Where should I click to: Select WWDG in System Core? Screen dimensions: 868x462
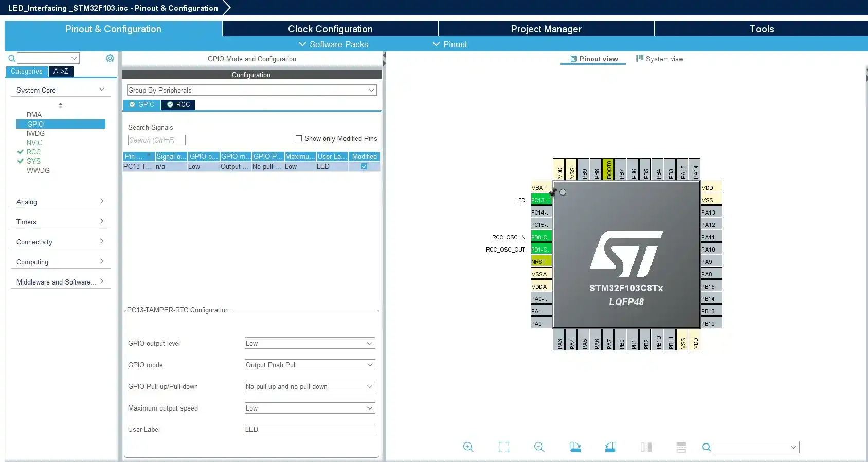[38, 170]
